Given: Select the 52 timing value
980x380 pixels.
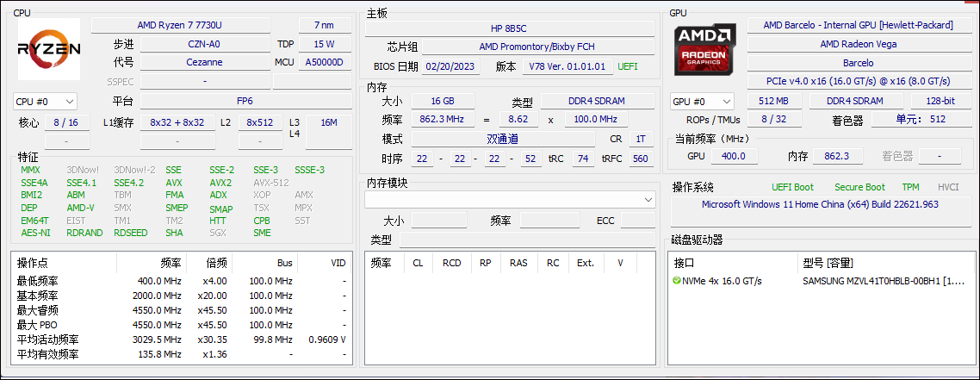Looking at the screenshot, I should pyautogui.click(x=532, y=159).
